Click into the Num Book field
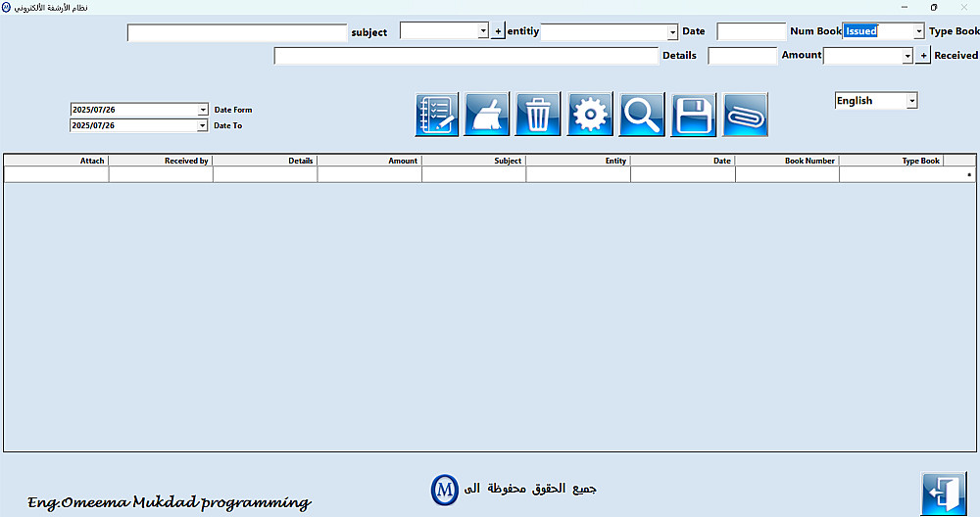The height and width of the screenshot is (517, 980). tap(752, 31)
